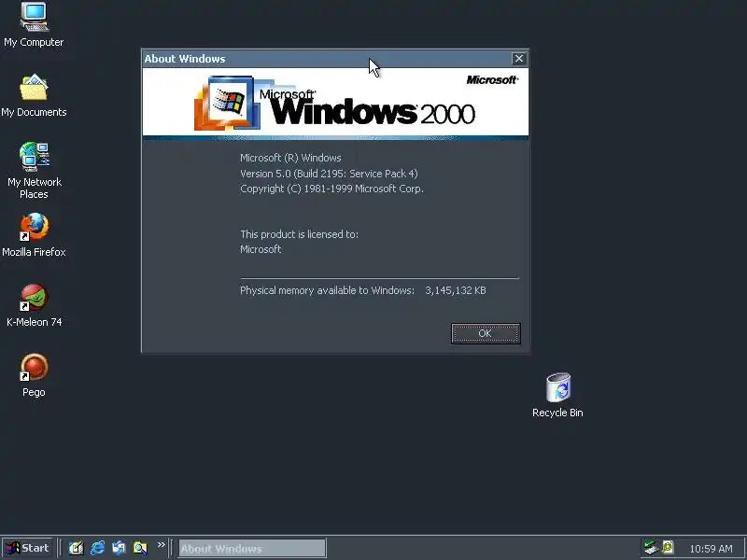Image resolution: width=747 pixels, height=560 pixels.
Task: Launch Internet Explorer from quick launch
Action: point(98,548)
